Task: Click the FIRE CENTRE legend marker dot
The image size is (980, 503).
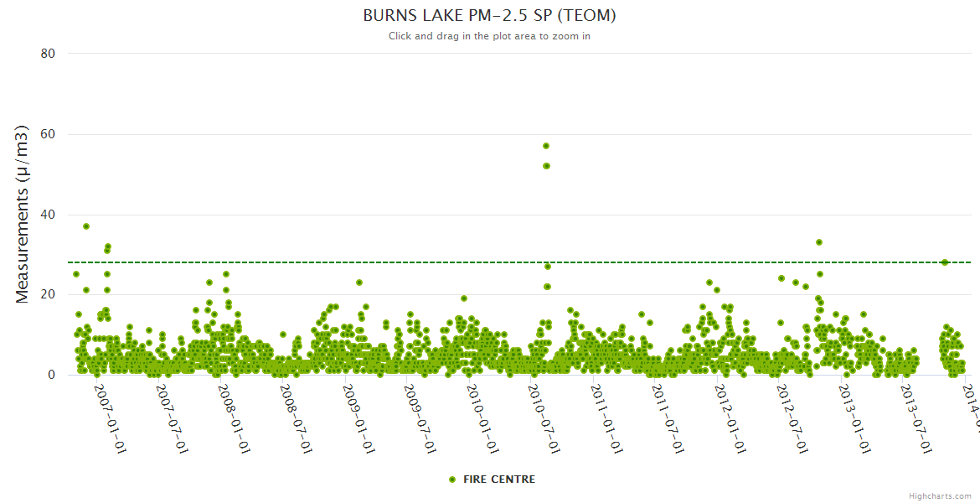Action: [452, 480]
